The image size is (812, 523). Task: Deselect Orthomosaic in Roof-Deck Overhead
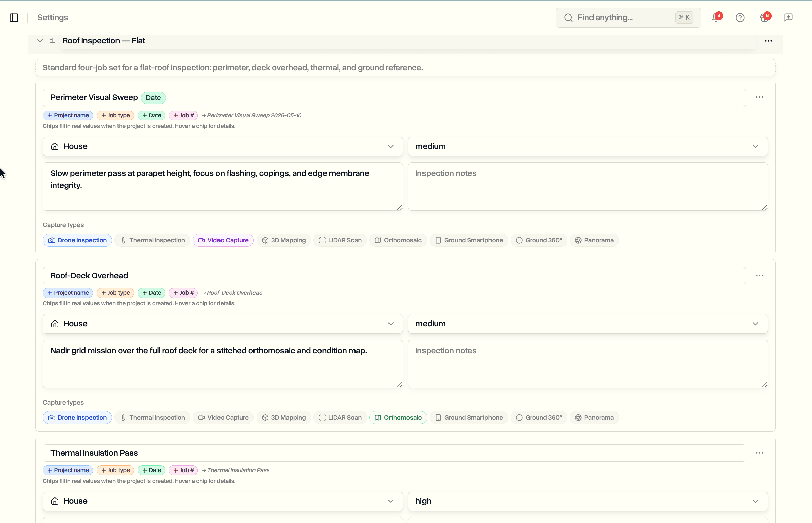click(x=398, y=417)
